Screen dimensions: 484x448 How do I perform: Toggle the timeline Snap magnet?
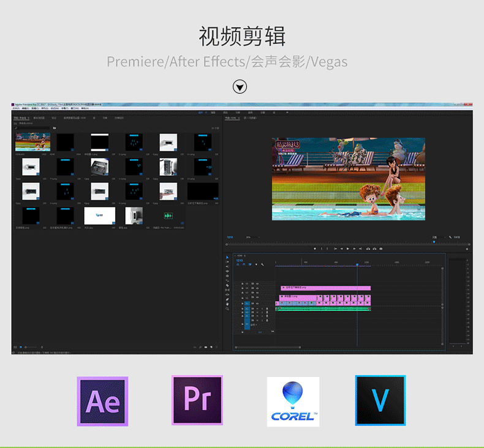click(x=244, y=264)
